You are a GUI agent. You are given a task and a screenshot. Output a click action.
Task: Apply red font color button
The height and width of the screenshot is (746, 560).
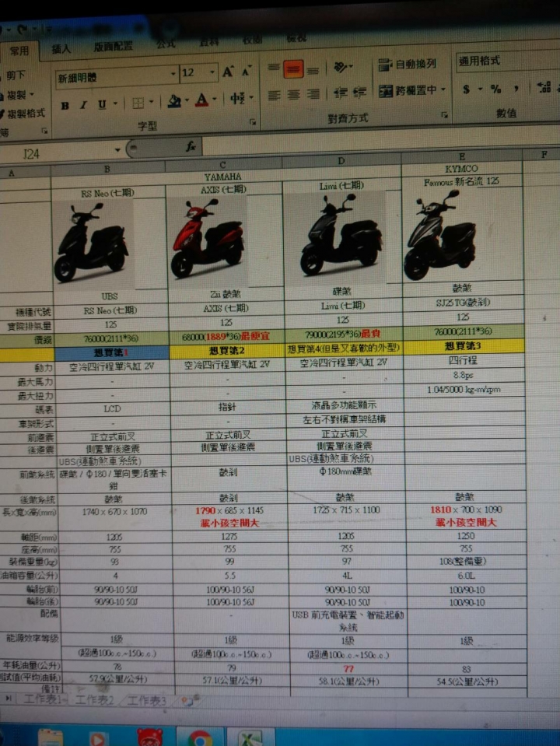point(202,100)
